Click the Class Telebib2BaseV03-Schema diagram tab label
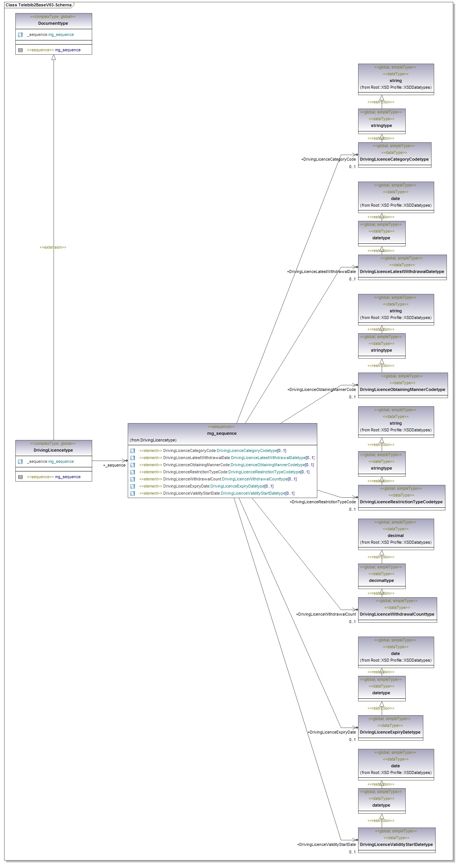 click(39, 5)
